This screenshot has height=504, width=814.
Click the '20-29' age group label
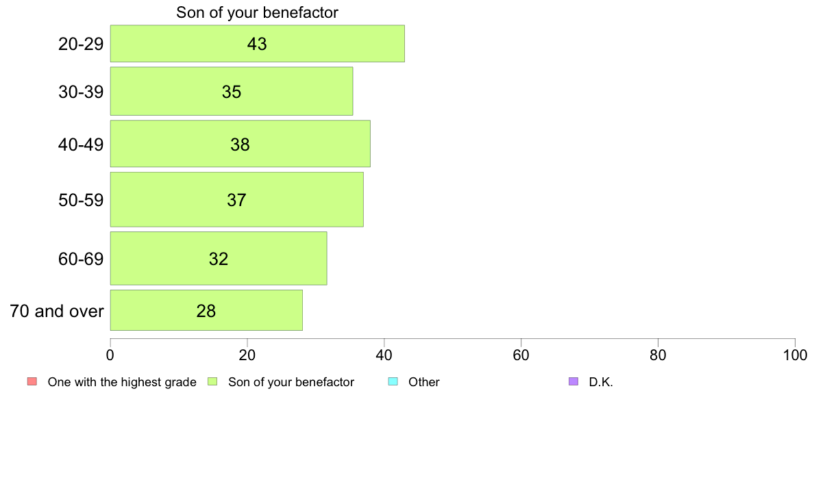[x=81, y=44]
